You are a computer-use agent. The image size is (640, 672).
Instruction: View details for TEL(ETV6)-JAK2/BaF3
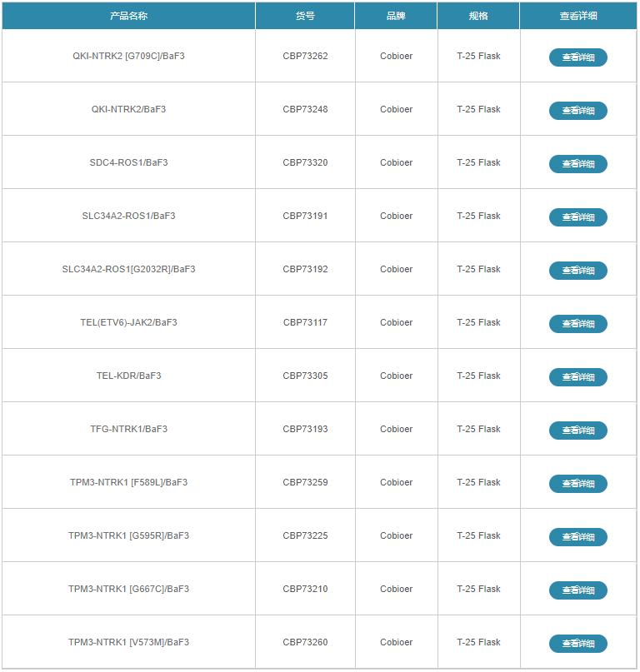577,324
